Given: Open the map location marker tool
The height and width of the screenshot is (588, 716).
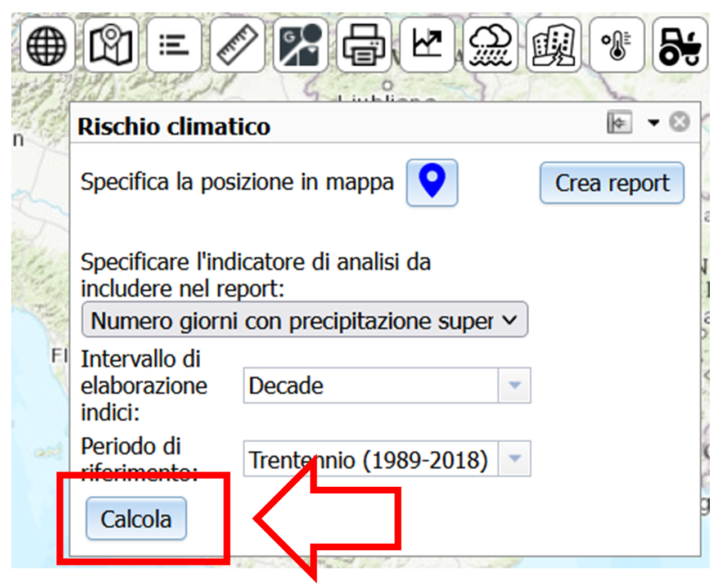Looking at the screenshot, I should point(111,44).
